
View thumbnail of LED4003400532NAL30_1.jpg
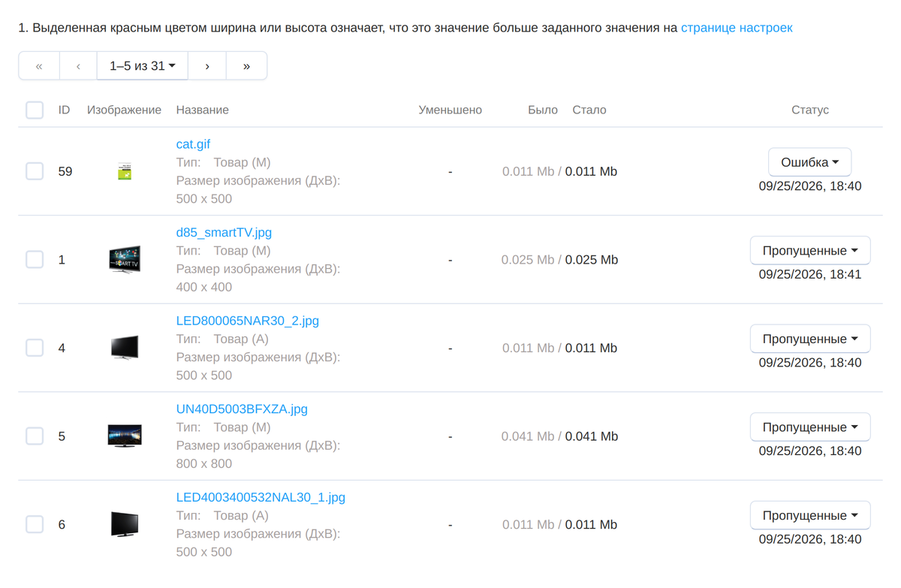click(x=125, y=524)
